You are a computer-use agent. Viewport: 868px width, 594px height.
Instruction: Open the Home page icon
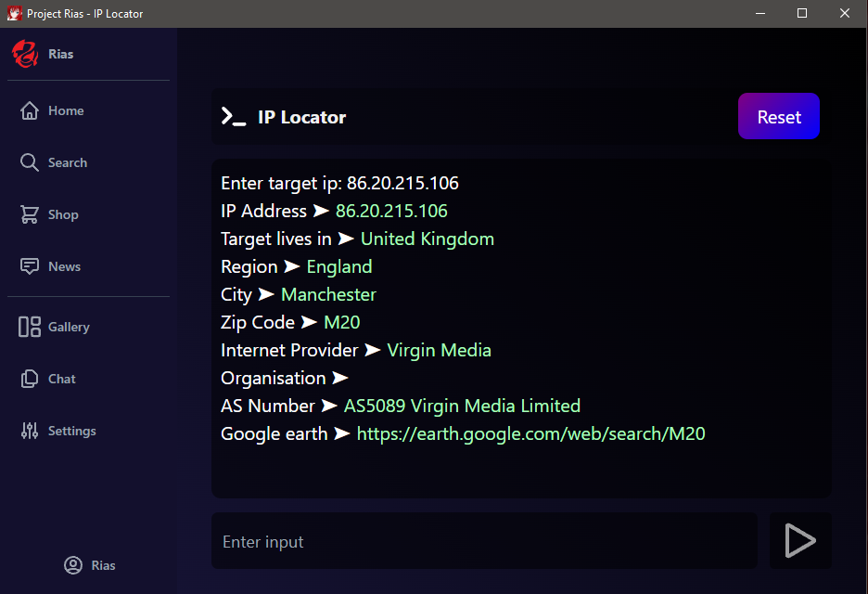[30, 110]
